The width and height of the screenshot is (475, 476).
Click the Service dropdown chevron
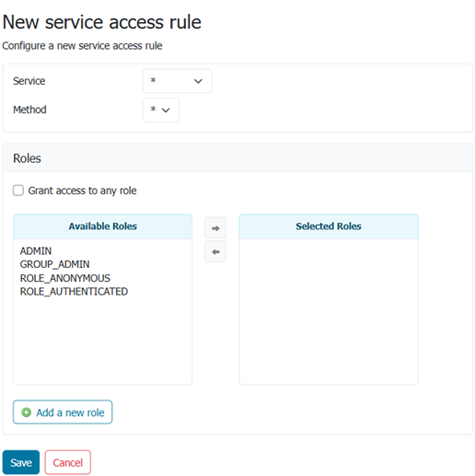pyautogui.click(x=198, y=81)
